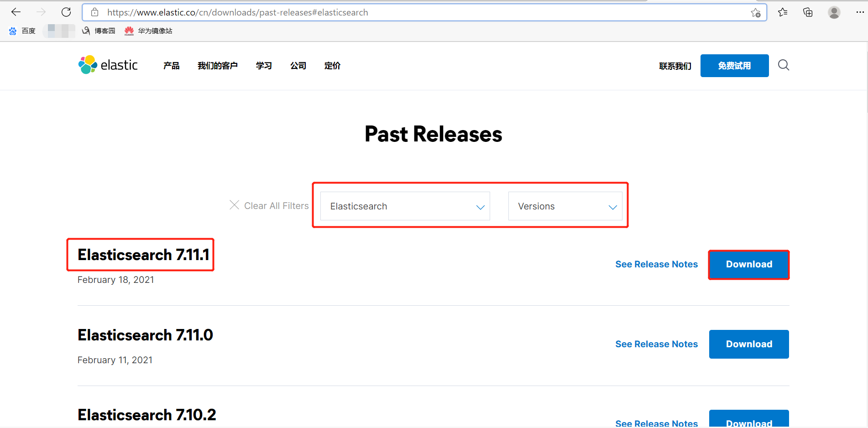View site info via the lock icon
This screenshot has height=428, width=868.
pos(94,12)
